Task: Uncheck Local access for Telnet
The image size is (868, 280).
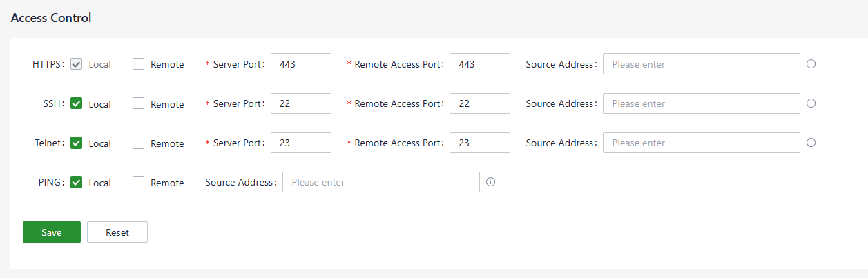Action: (x=77, y=143)
